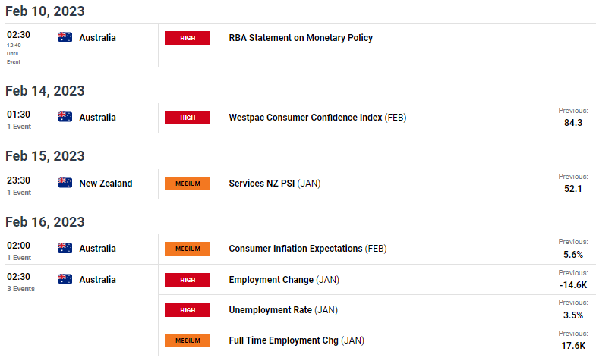This screenshot has width=596, height=364.
Task: Click the MEDIUM badge for Full Time Employment Chg
Action: [188, 340]
